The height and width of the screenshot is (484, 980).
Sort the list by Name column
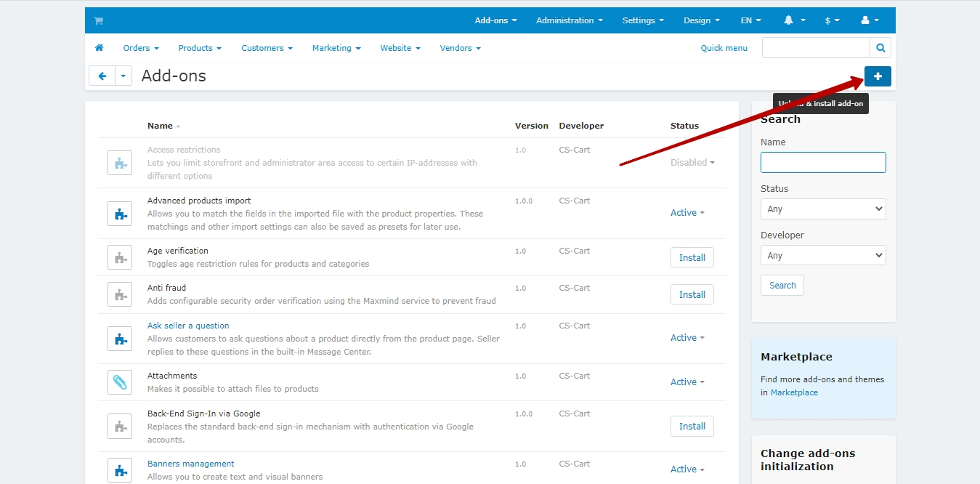pos(163,126)
